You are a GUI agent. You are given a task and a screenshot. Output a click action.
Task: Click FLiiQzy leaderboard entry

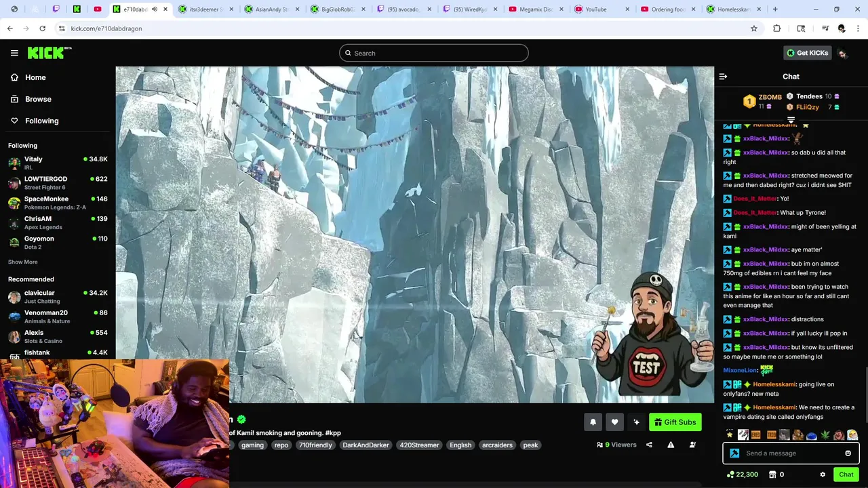812,107
